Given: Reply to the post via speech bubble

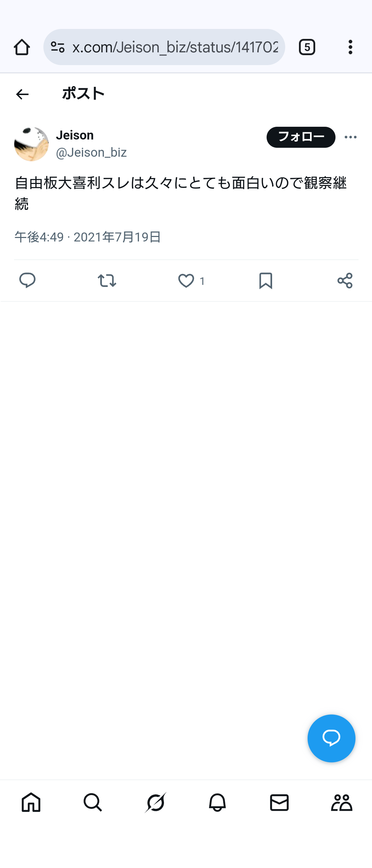Looking at the screenshot, I should [27, 280].
